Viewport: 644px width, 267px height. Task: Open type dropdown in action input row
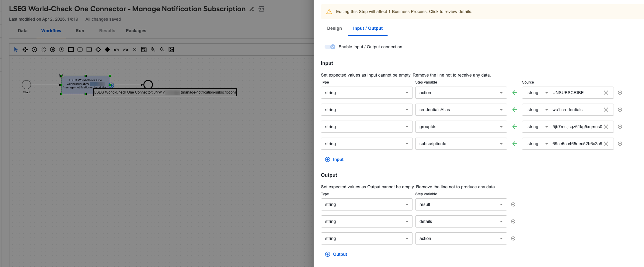click(x=367, y=93)
